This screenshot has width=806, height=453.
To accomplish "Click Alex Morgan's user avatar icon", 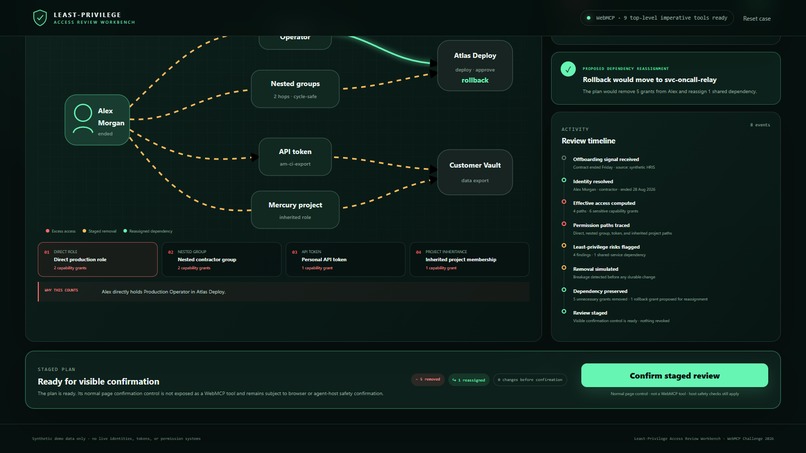I will pyautogui.click(x=83, y=119).
